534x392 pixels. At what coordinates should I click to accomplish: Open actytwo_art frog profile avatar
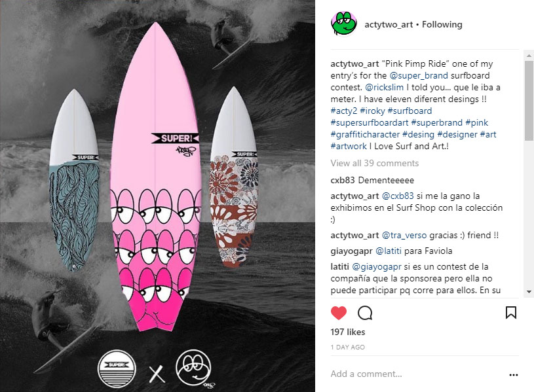(343, 24)
